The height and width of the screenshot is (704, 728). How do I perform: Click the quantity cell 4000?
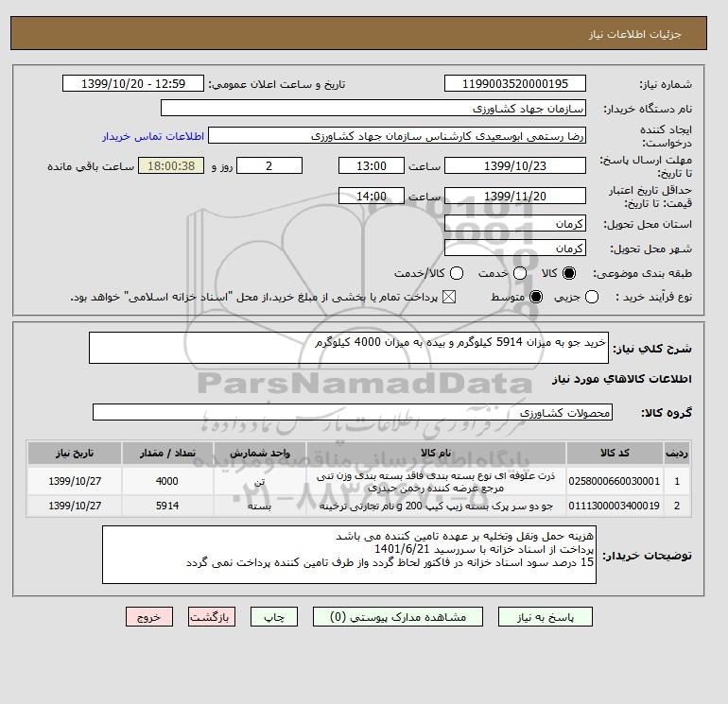pos(167,481)
